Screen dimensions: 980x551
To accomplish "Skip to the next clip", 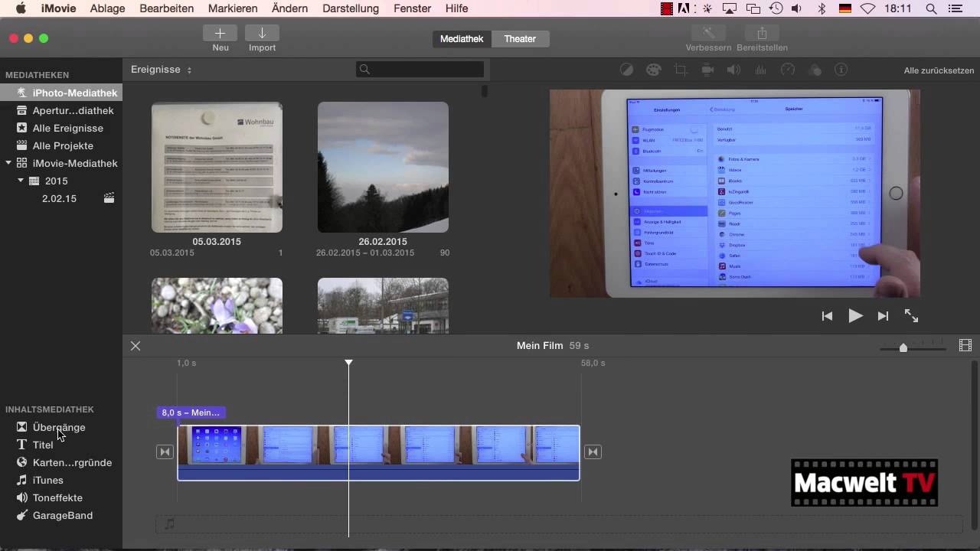I will tap(883, 316).
